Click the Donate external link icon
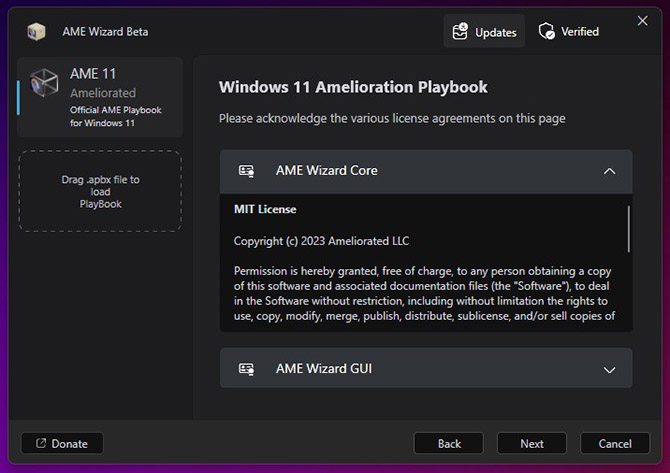The width and height of the screenshot is (670, 473). click(41, 443)
